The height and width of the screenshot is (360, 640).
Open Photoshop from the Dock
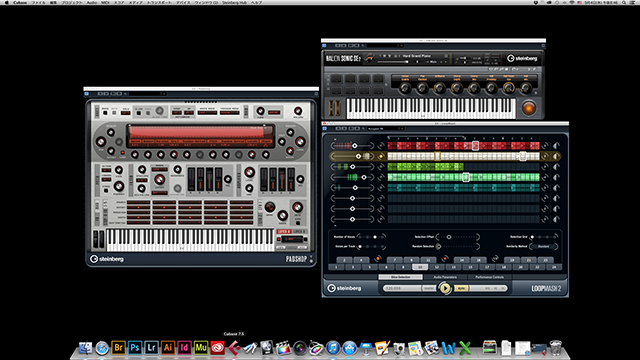[x=135, y=348]
